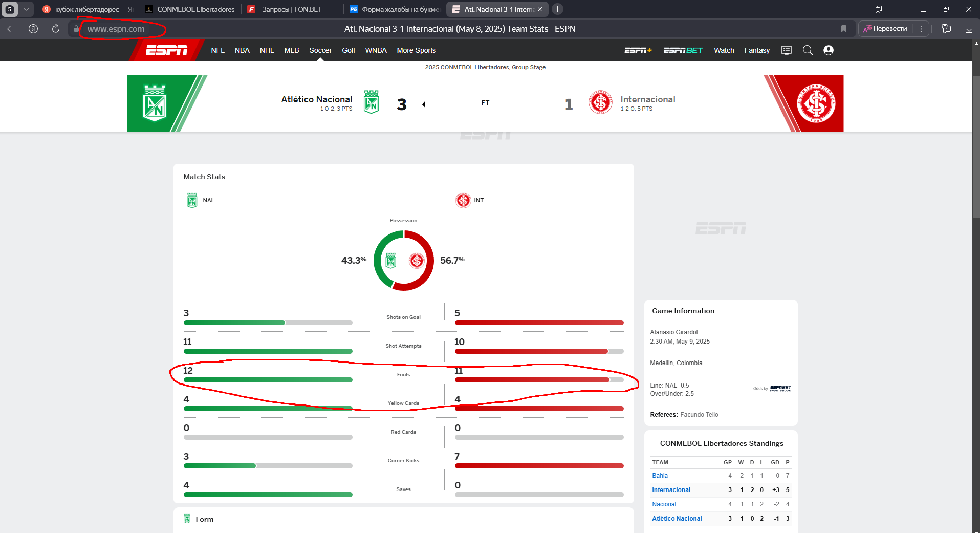
Task: Click CONMEBOL Libertadores Standings heading
Action: [722, 443]
